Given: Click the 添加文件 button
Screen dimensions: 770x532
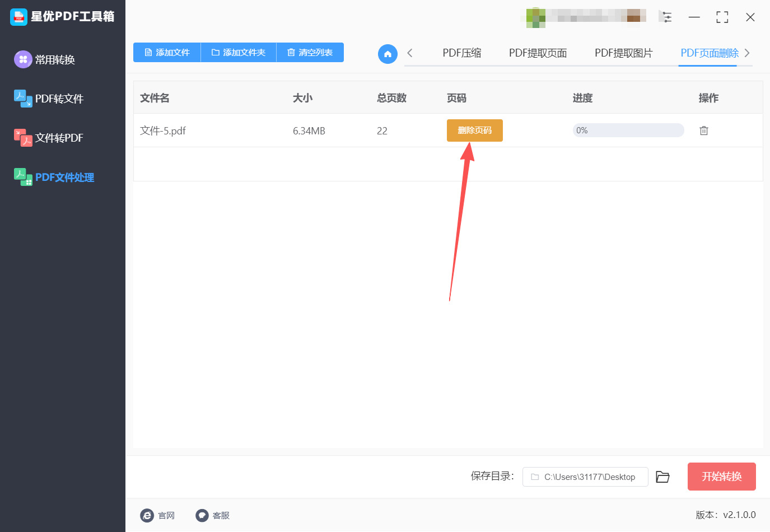Looking at the screenshot, I should click(x=167, y=53).
